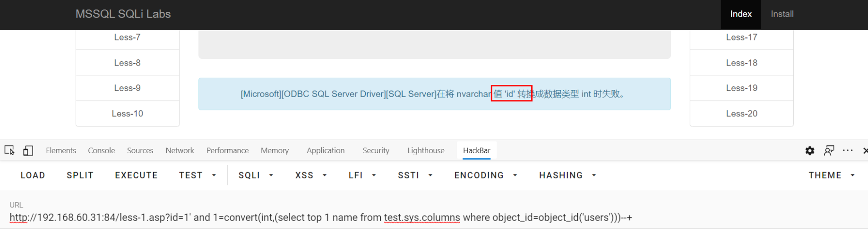The height and width of the screenshot is (232, 868).
Task: Open the XSS dropdown menu
Action: 311,175
